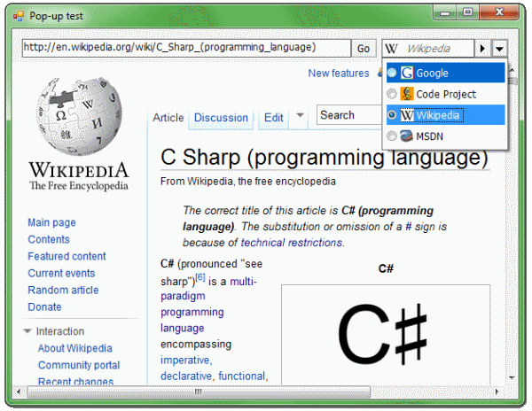Click the Pop-up test window title icon

(x=19, y=16)
